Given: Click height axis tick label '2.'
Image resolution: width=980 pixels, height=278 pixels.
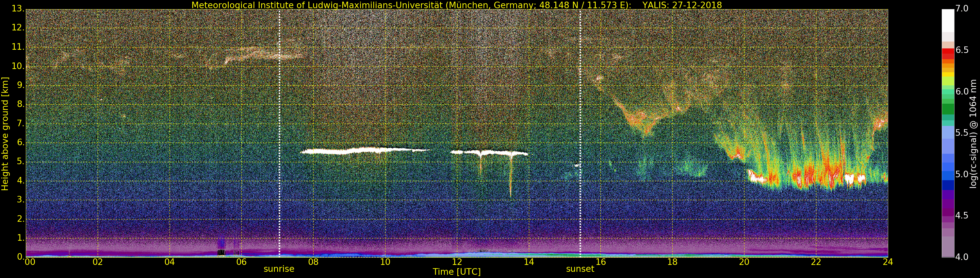Looking at the screenshot, I should (x=20, y=218).
